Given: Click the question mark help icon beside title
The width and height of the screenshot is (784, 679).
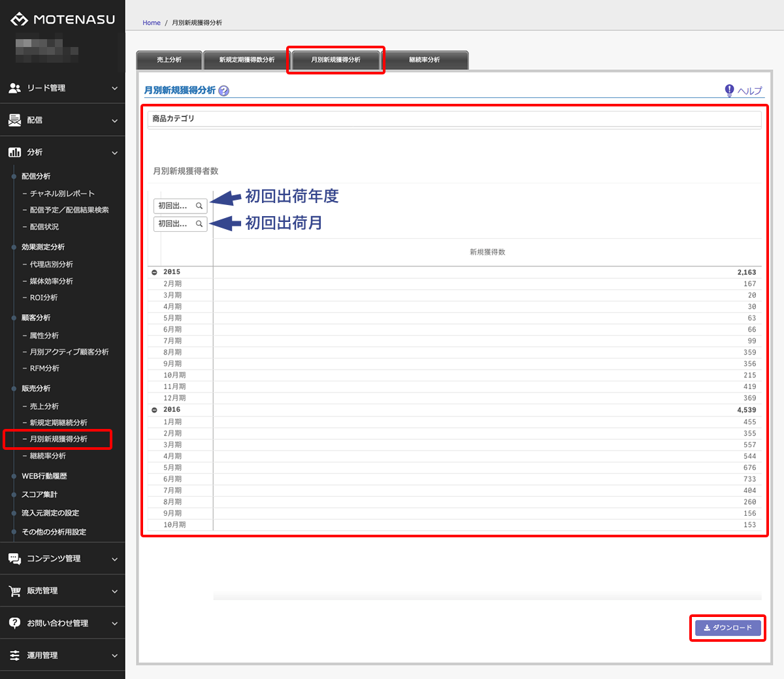Looking at the screenshot, I should pyautogui.click(x=224, y=91).
